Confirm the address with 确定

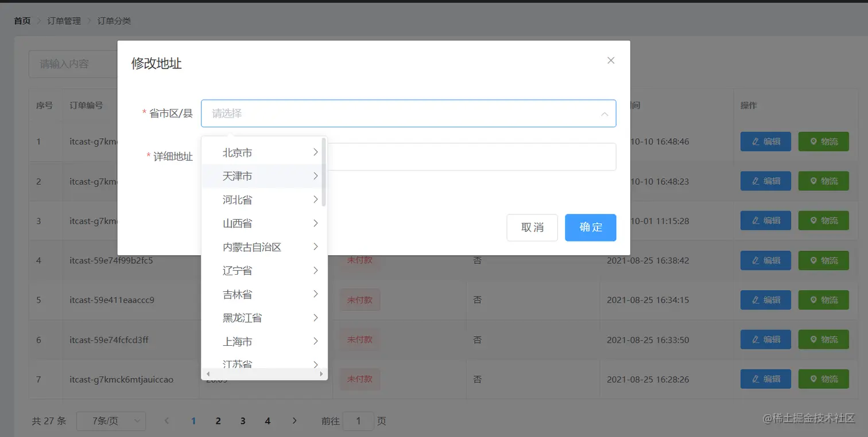point(591,228)
